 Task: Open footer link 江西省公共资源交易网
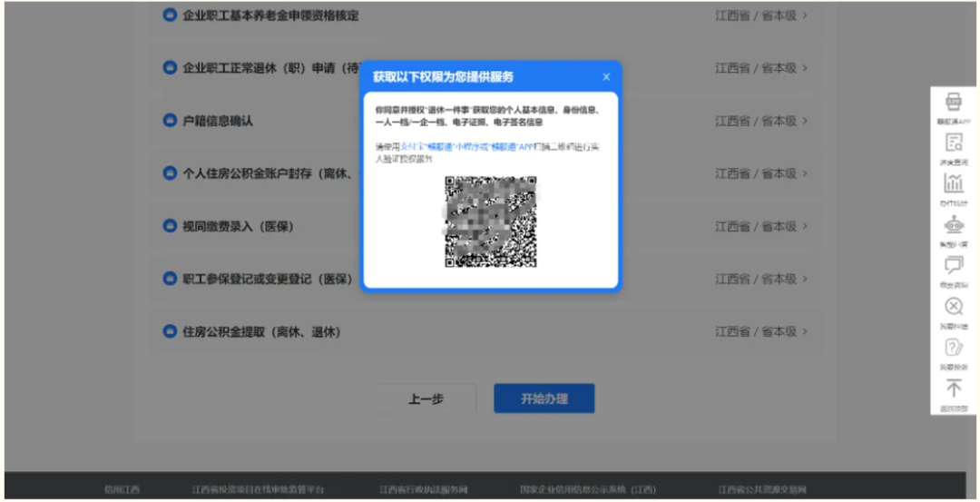pos(762,489)
